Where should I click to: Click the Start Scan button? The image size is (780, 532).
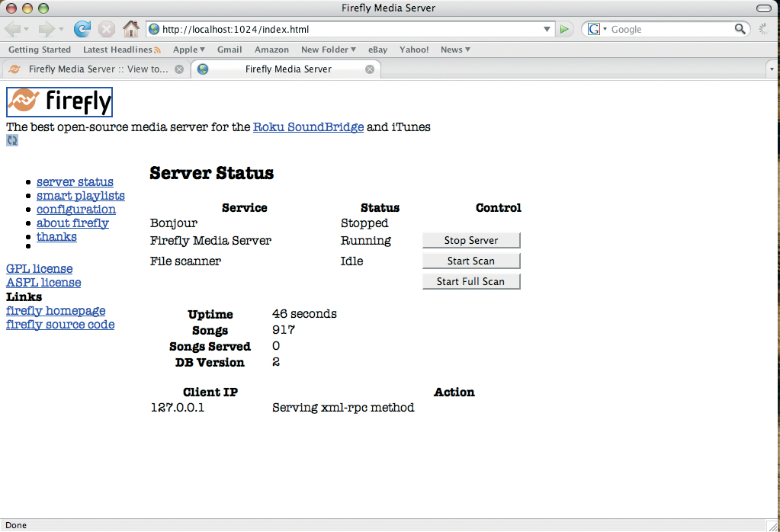471,261
